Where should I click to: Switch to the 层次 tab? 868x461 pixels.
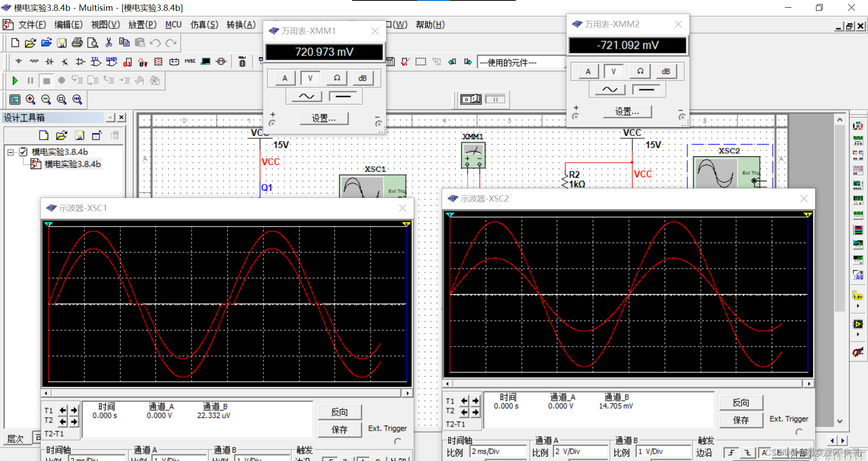[16, 439]
